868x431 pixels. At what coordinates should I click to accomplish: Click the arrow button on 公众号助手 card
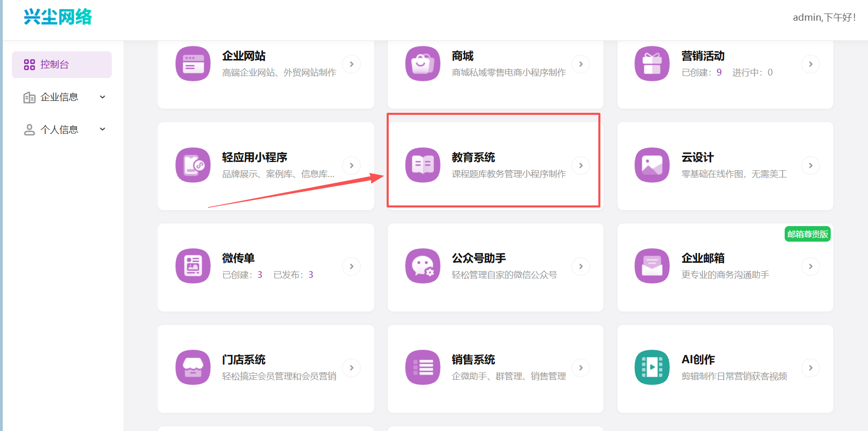tap(581, 266)
